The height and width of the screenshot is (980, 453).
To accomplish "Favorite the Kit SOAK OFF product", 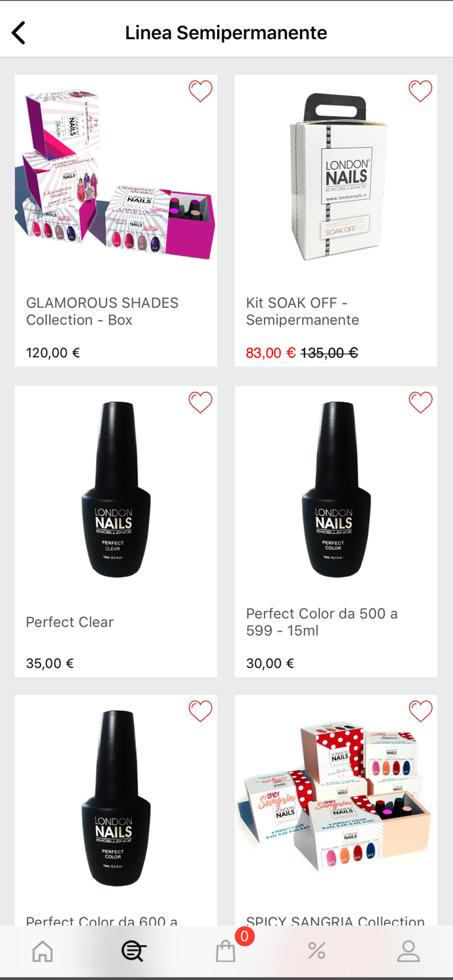I will (x=420, y=91).
